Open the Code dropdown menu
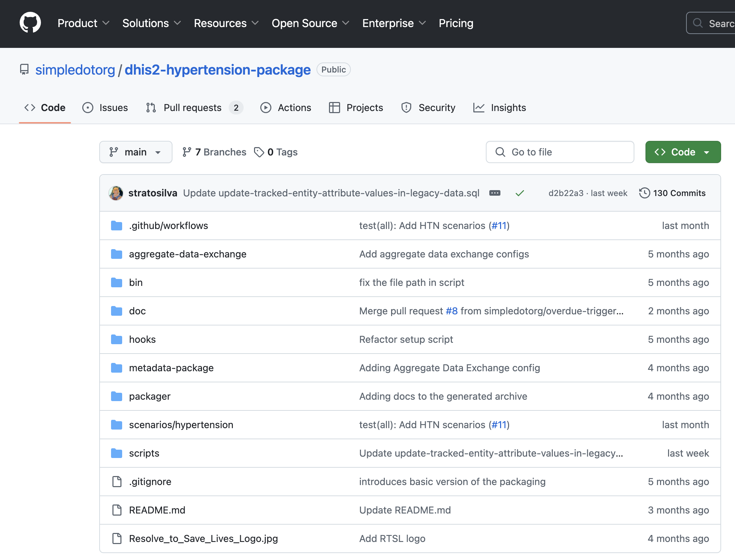Viewport: 735px width, 560px height. pos(682,152)
